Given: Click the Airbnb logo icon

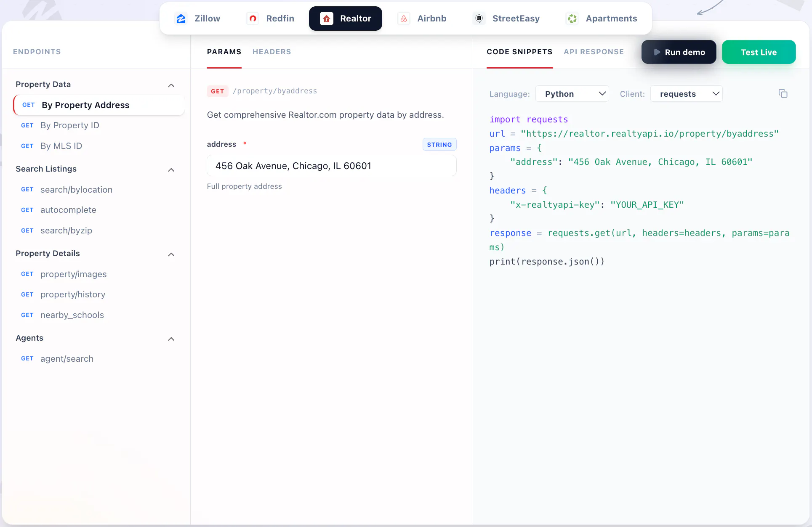Looking at the screenshot, I should (404, 19).
